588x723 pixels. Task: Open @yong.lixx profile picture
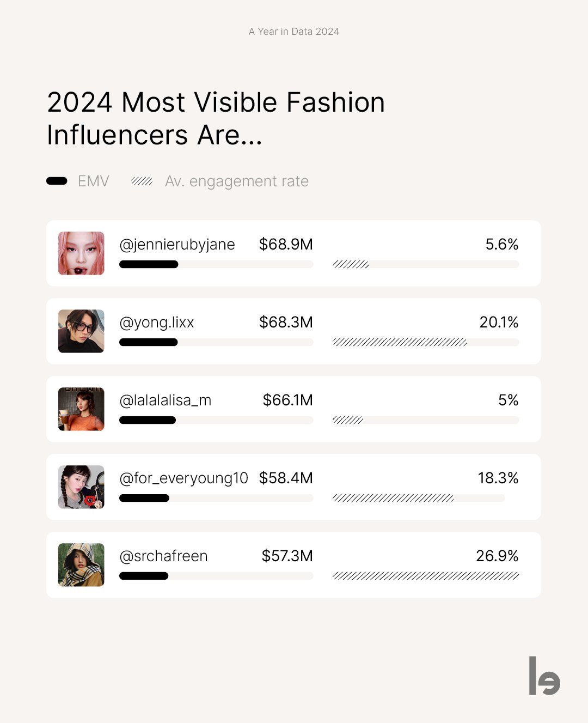(x=81, y=331)
